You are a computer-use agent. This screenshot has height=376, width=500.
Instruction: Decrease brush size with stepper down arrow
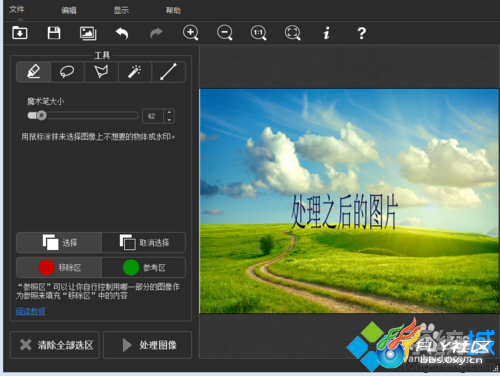tap(169, 120)
